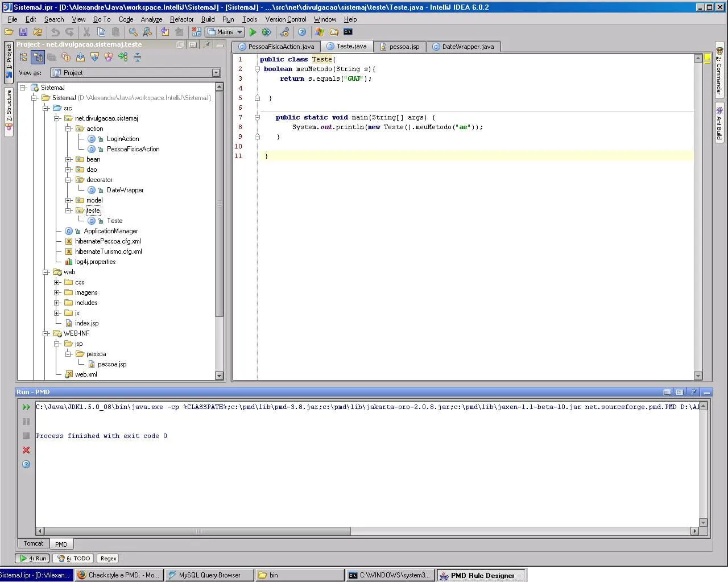Screen dimensions: 728x582
Task: Click the red X in Run panel
Action: tap(26, 450)
